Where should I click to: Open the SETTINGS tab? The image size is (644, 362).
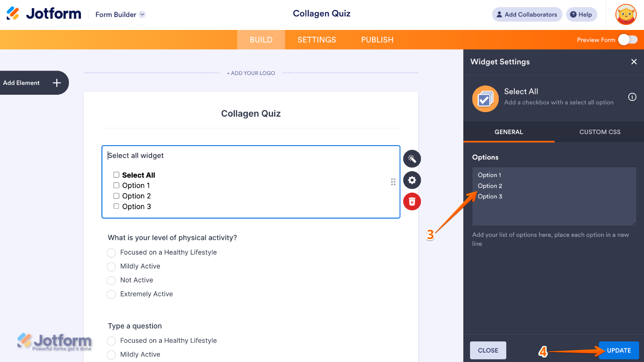tap(317, 39)
